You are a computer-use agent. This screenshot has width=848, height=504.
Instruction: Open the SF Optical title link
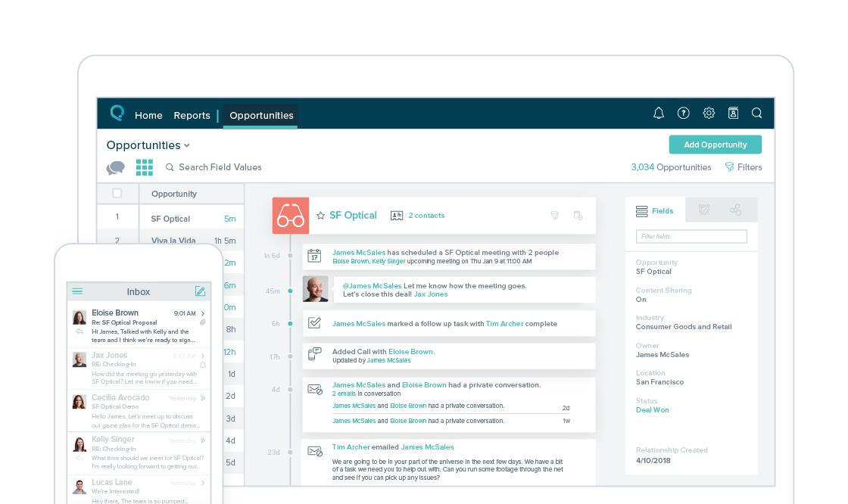click(x=353, y=215)
